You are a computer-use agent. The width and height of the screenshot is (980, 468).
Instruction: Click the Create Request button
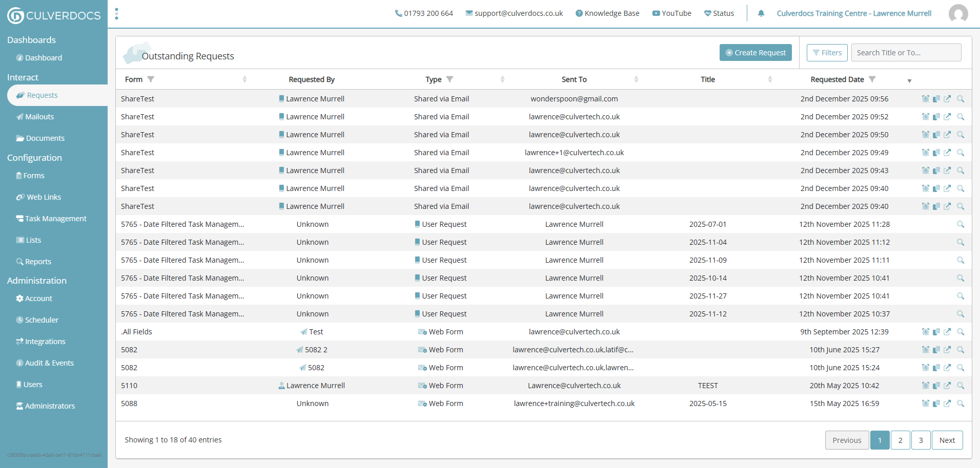click(756, 53)
